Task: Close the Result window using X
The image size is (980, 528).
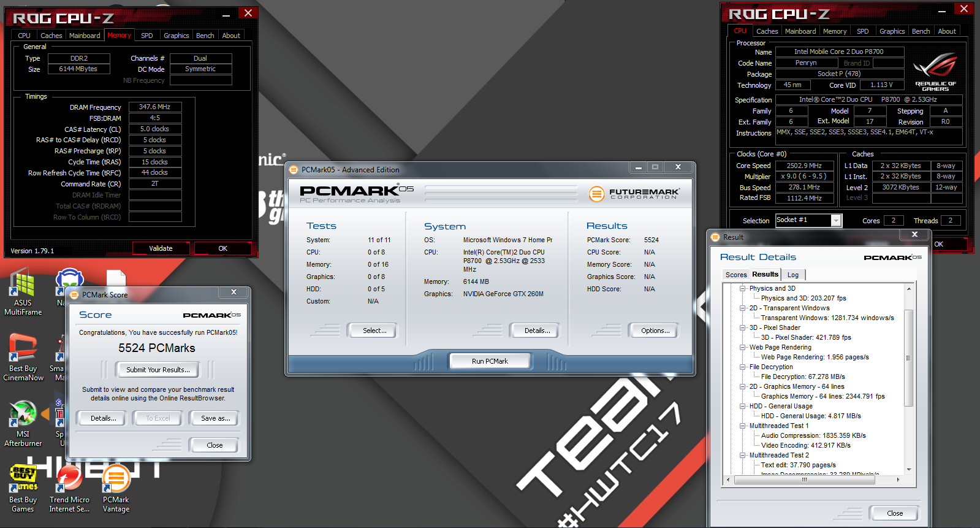Action: click(x=914, y=234)
